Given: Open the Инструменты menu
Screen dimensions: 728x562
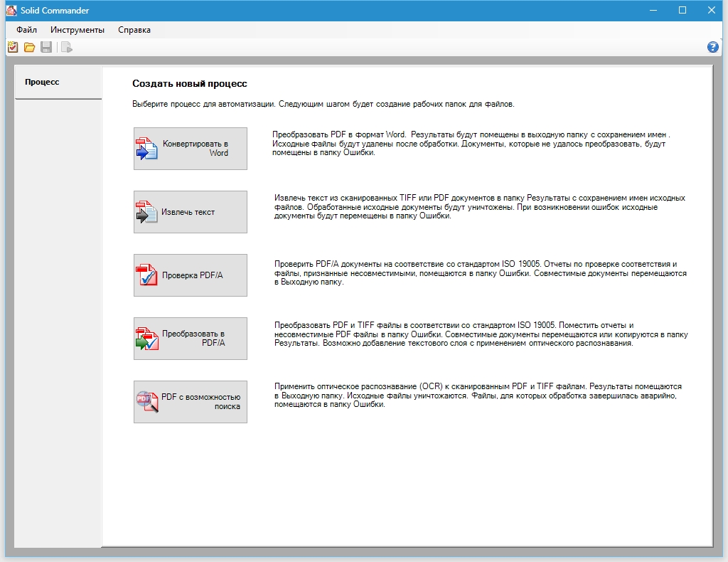Looking at the screenshot, I should tap(77, 30).
